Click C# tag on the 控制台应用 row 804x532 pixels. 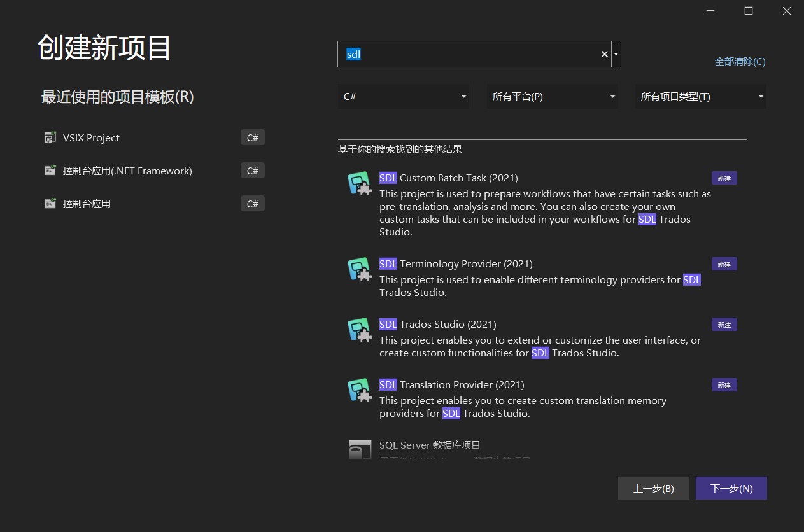pos(253,204)
